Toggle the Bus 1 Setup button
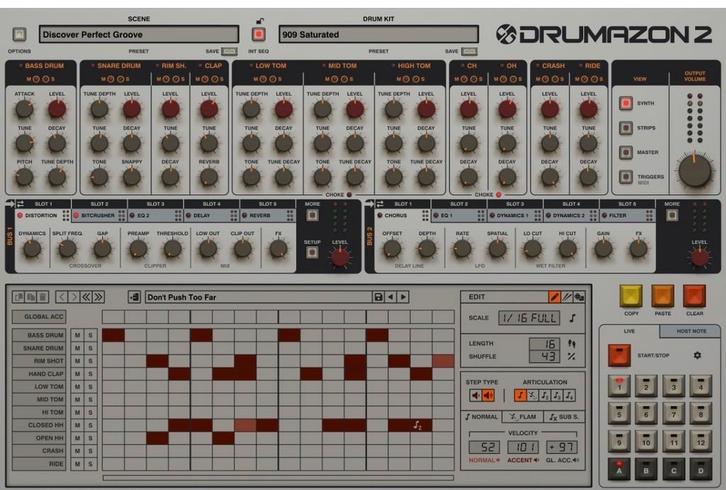 312,252
